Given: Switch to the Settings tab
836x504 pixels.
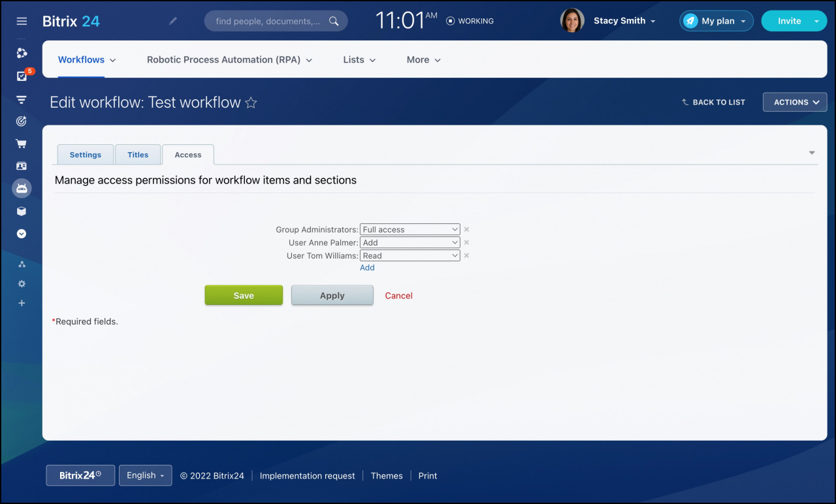Looking at the screenshot, I should click(86, 155).
